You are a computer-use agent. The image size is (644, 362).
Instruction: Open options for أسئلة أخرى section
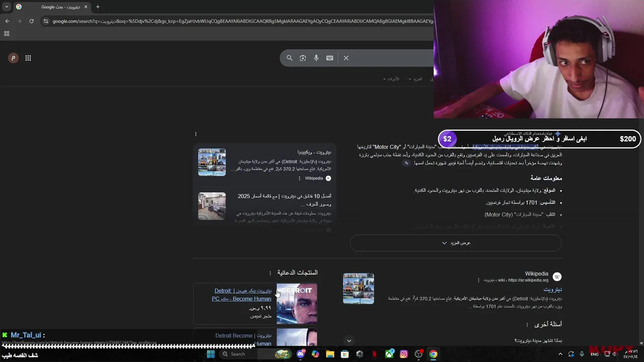527,325
